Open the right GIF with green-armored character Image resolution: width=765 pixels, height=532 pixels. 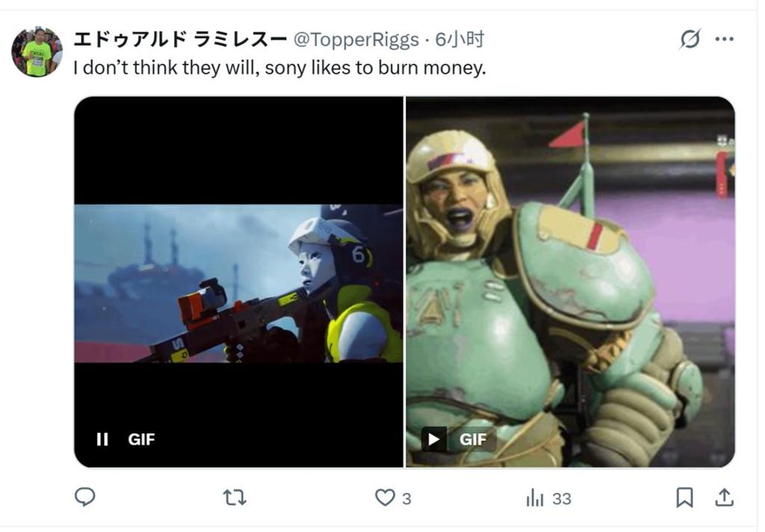click(x=570, y=282)
